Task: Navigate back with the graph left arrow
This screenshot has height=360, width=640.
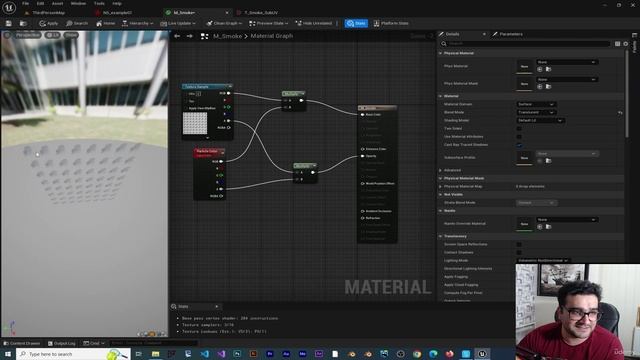Action: pyautogui.click(x=177, y=36)
